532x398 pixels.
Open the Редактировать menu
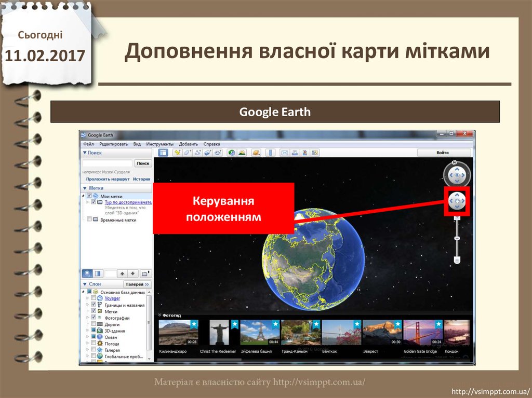point(113,144)
